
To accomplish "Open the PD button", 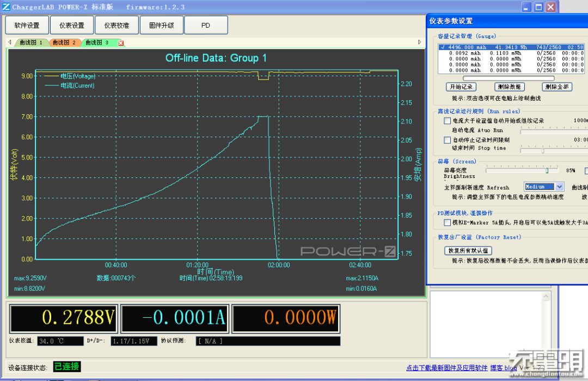I will [x=206, y=25].
